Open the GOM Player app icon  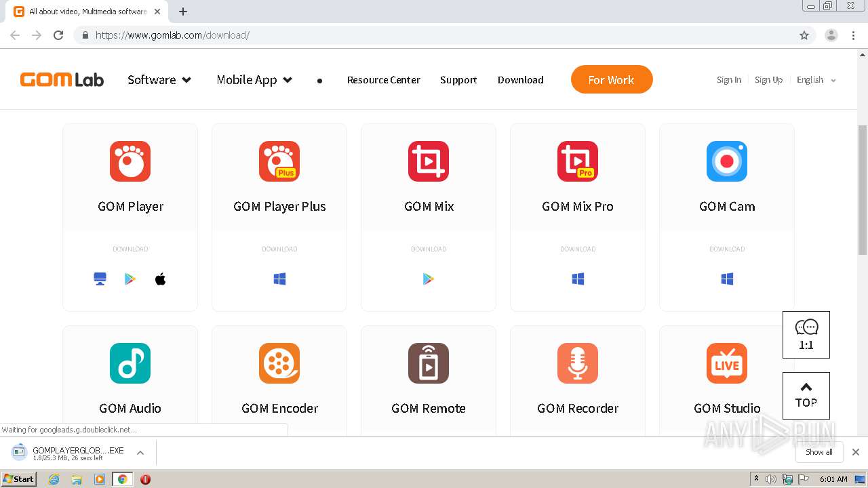tap(130, 161)
